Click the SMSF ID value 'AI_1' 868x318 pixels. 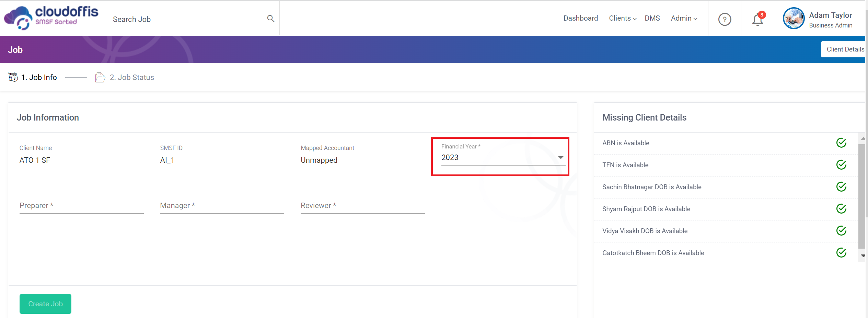tap(167, 160)
